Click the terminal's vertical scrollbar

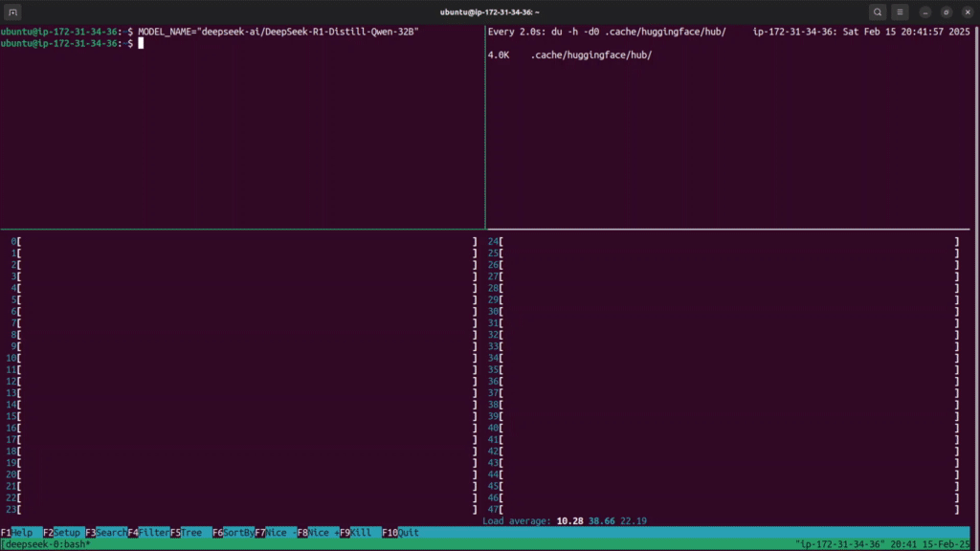(975, 287)
